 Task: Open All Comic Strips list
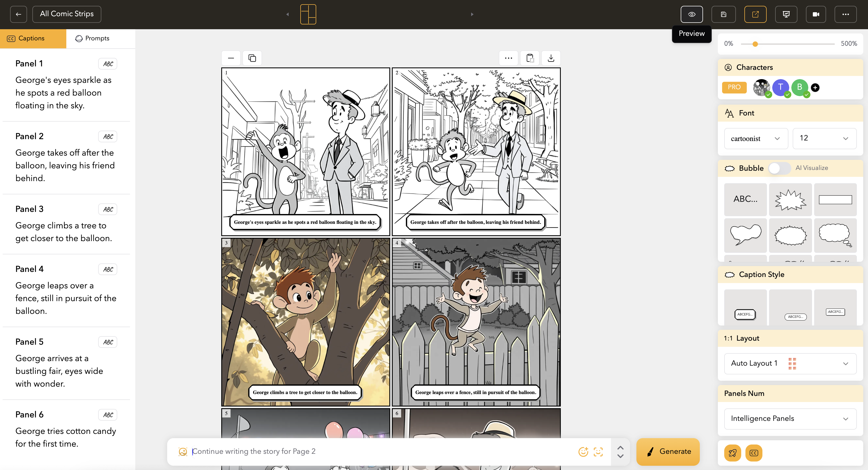(x=67, y=14)
